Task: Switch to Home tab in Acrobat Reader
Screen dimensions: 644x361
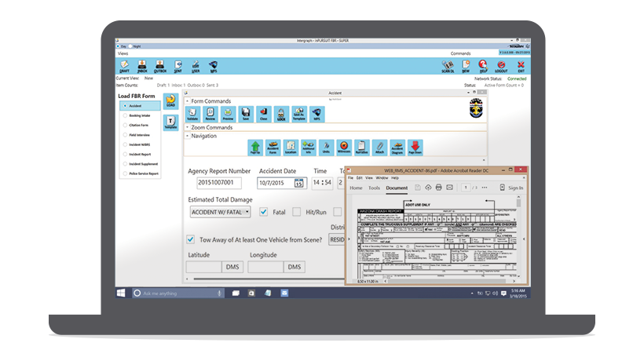Action: 356,188
